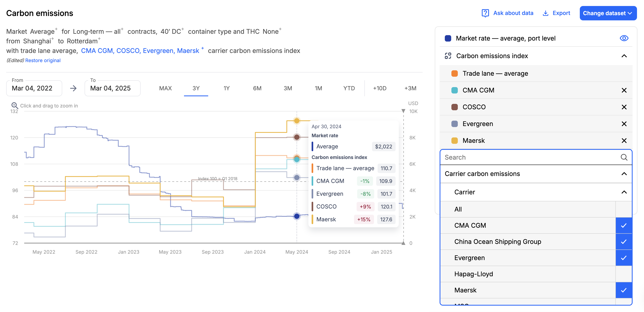Click the Ask about data help icon

[x=485, y=13]
